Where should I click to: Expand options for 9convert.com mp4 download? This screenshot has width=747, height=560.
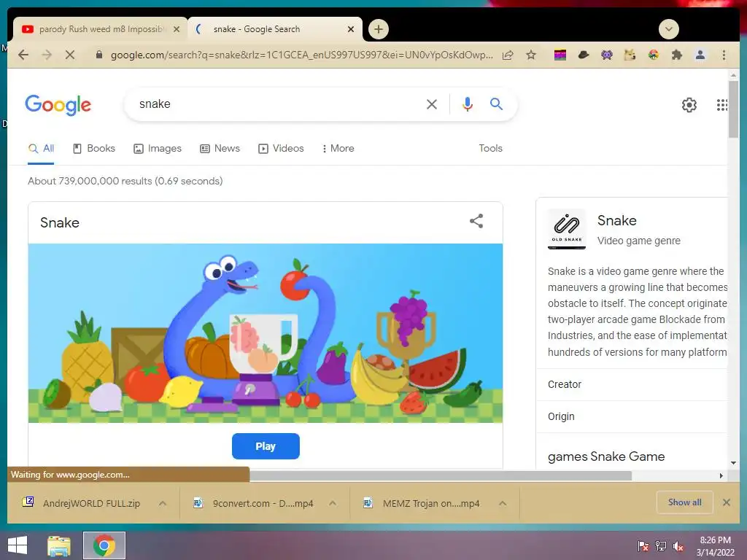[x=333, y=503]
